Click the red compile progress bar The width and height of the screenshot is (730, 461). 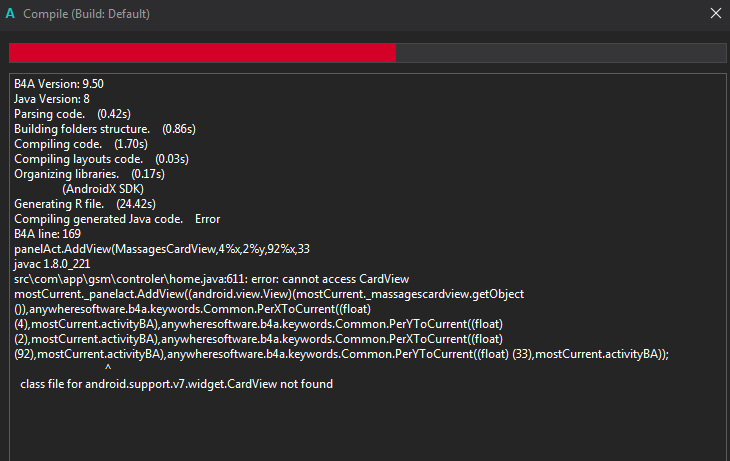(x=202, y=53)
